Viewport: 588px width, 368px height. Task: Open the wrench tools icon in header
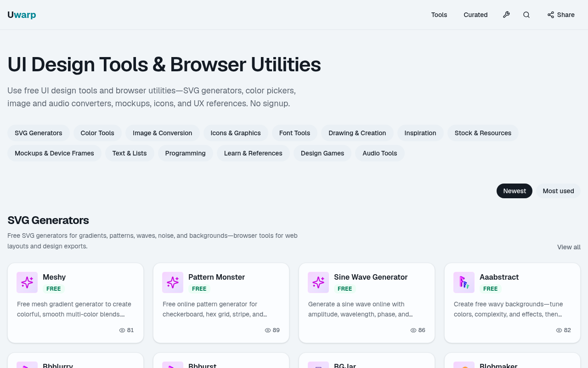(506, 15)
